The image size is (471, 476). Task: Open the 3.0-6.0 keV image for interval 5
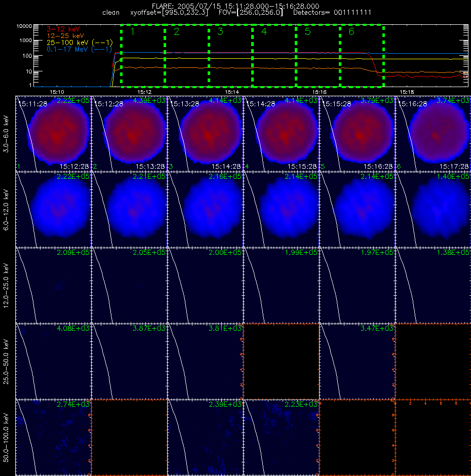click(x=357, y=134)
